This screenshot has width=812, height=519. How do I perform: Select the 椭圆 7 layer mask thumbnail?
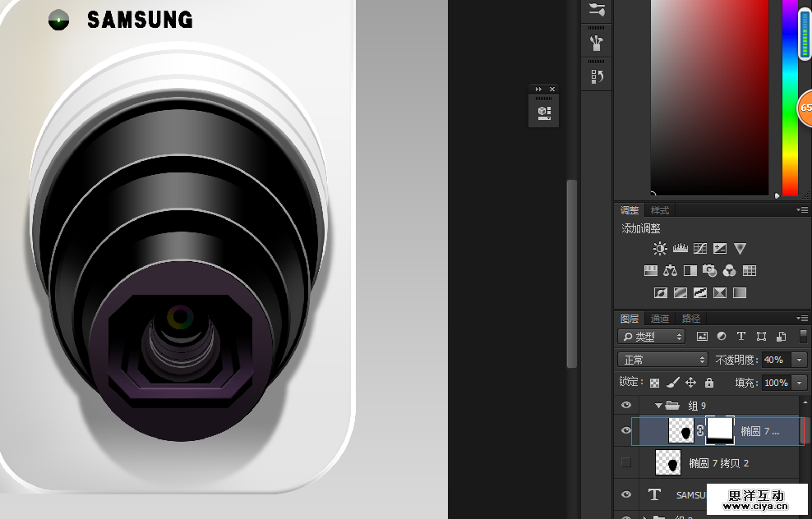pyautogui.click(x=721, y=430)
